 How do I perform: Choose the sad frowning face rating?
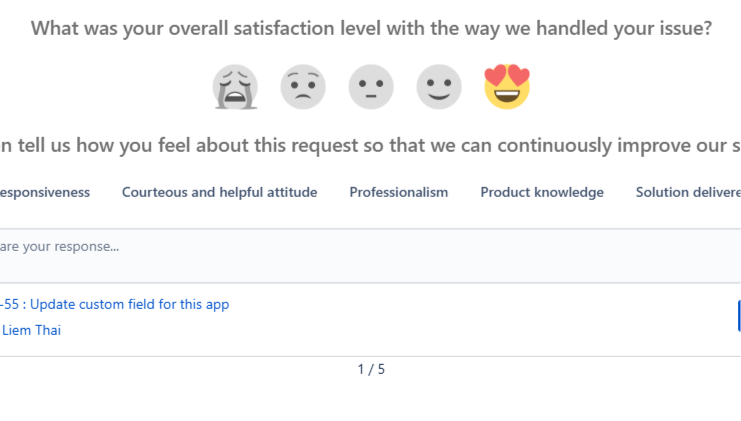303,87
